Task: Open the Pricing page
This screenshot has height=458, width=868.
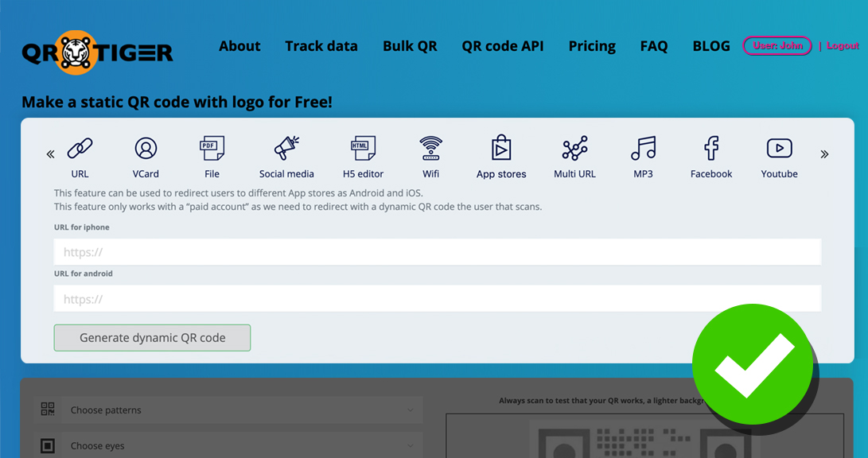Action: pos(591,46)
